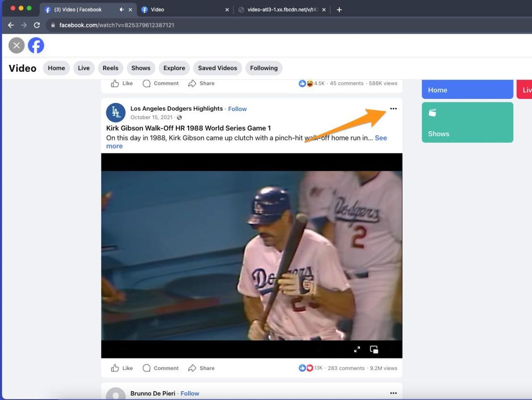Click the Saved Videos navigation button

[217, 68]
